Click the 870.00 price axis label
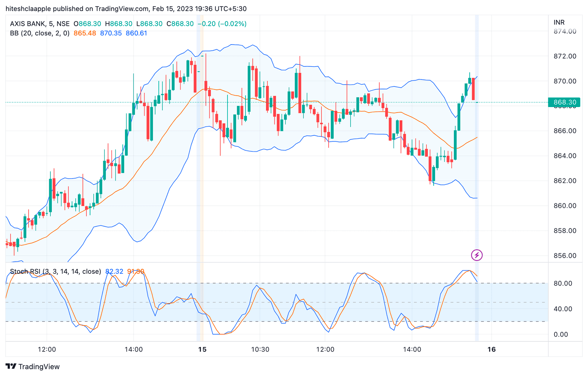 tap(565, 81)
